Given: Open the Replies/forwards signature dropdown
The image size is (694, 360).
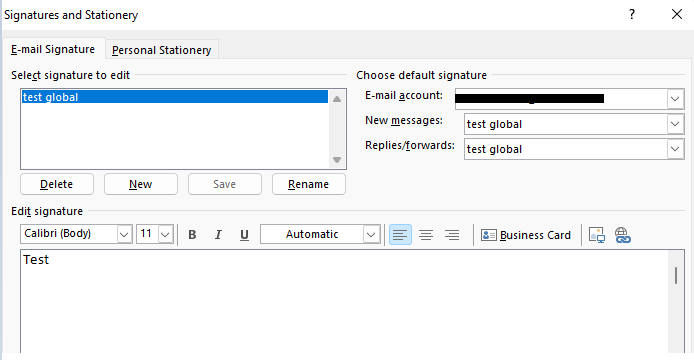Looking at the screenshot, I should click(675, 149).
